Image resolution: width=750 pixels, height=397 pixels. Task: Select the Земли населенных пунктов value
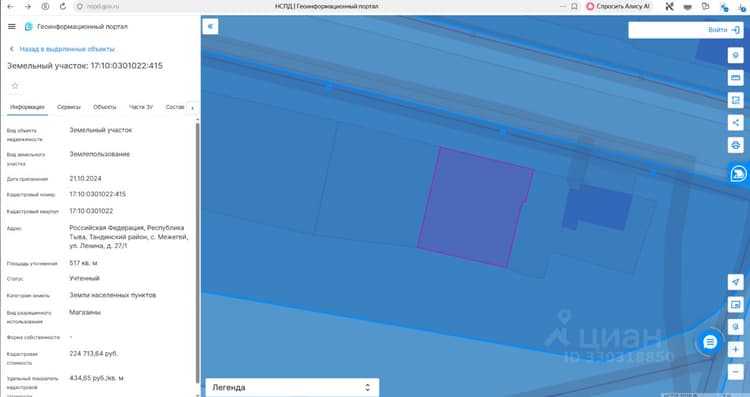(113, 295)
